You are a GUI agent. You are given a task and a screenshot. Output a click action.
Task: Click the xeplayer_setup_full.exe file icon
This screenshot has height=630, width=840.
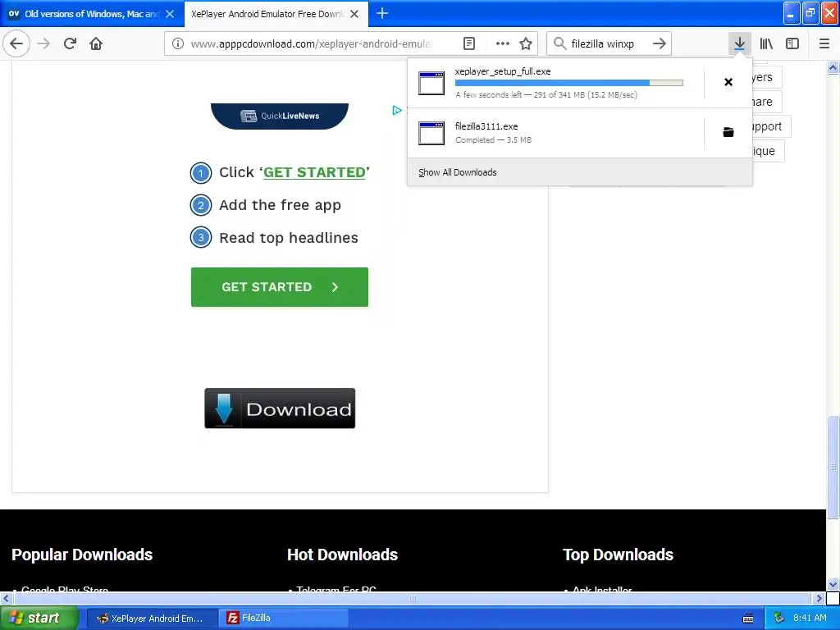tap(431, 83)
